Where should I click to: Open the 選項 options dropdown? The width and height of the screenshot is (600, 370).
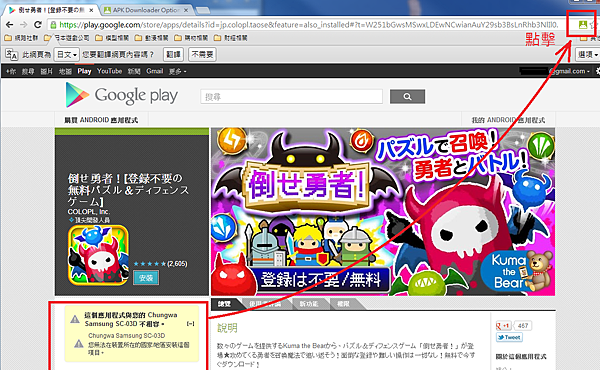pos(587,55)
